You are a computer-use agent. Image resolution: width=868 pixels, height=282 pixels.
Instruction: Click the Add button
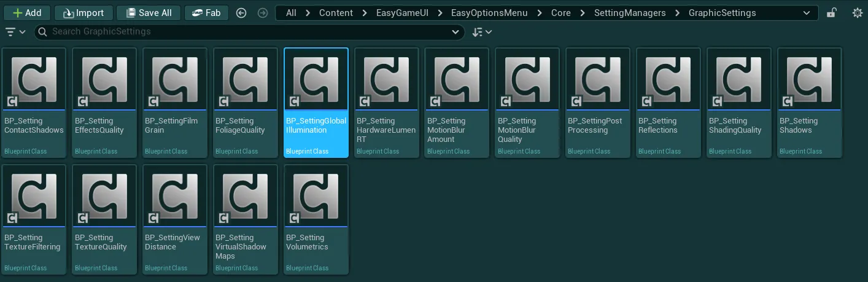(27, 13)
